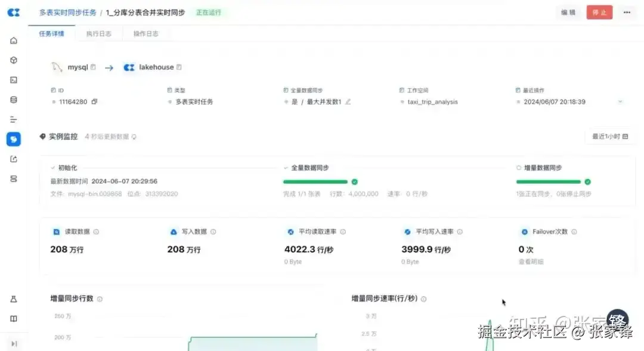Click the Clickzetta logo at top left

click(x=14, y=13)
